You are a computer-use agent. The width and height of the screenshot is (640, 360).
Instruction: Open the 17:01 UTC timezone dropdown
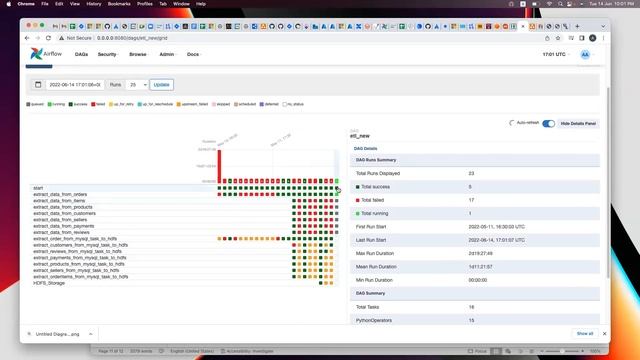pos(555,54)
